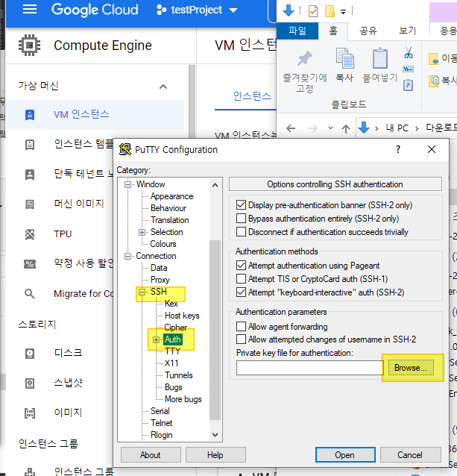Click the 머신 이미지 sidebar icon
457x476 pixels.
coord(30,204)
